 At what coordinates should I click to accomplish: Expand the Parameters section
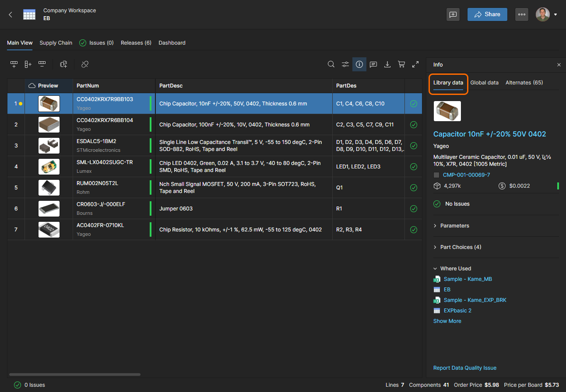point(454,226)
